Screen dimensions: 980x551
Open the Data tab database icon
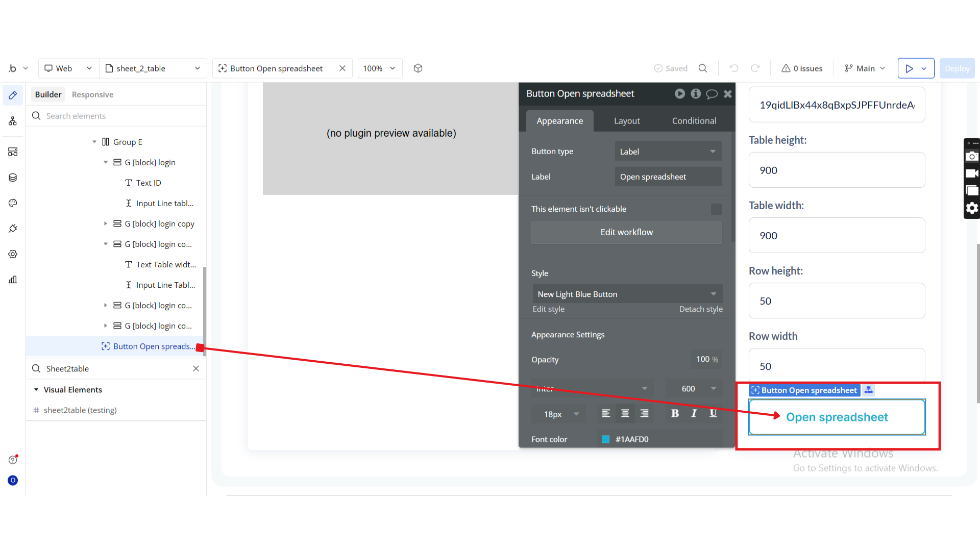coord(13,178)
